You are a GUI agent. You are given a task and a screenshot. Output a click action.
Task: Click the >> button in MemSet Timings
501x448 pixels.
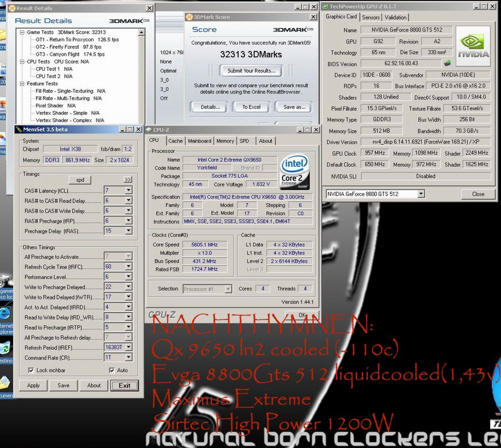tap(128, 180)
